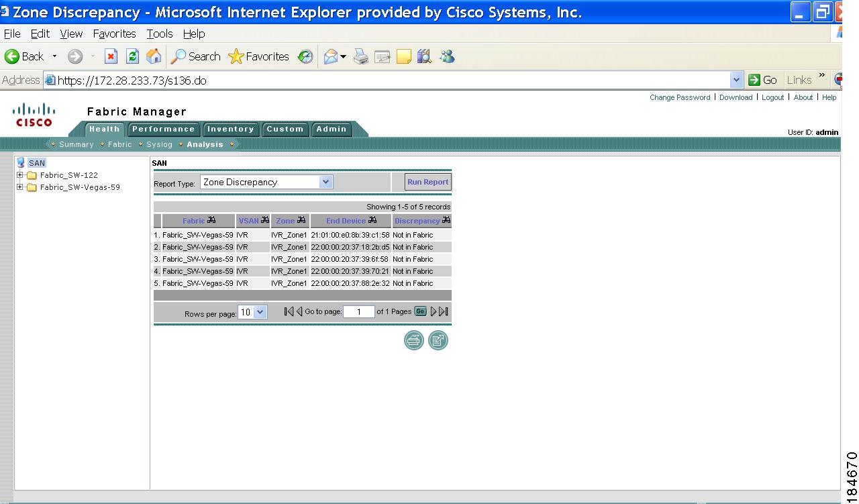859x504 pixels.
Task: Open the Help menu
Action: (x=194, y=34)
